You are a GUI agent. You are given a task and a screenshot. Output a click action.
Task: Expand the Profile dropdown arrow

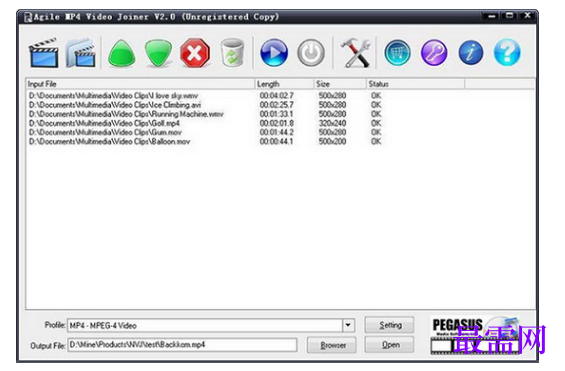pyautogui.click(x=348, y=325)
